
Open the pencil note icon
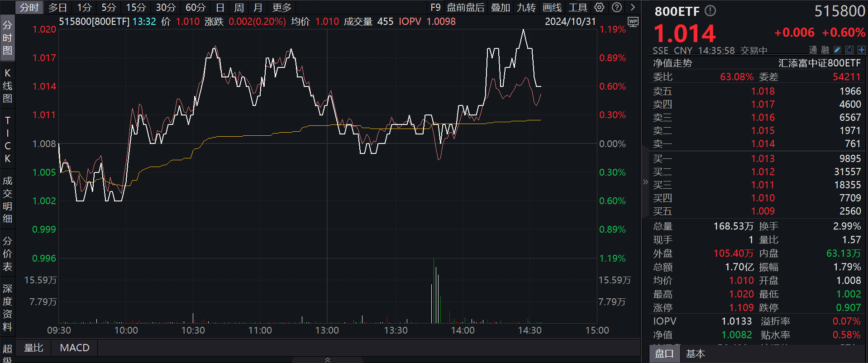(837, 50)
